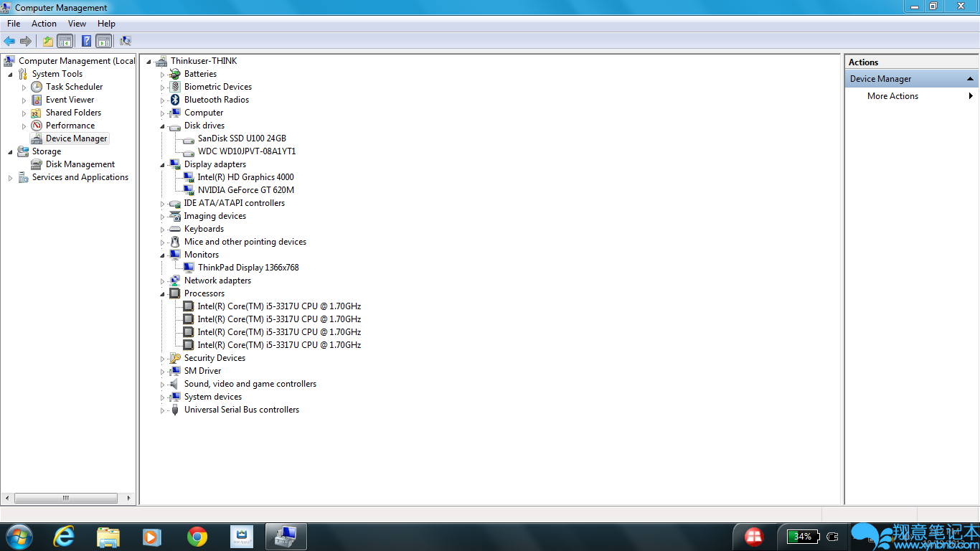Collapse the System Tools node

10,75
